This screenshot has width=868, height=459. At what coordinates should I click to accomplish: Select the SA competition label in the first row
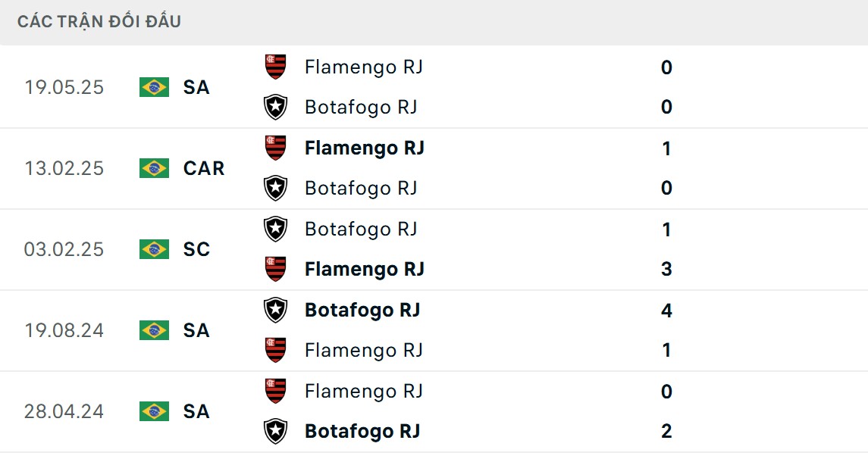pos(197,88)
